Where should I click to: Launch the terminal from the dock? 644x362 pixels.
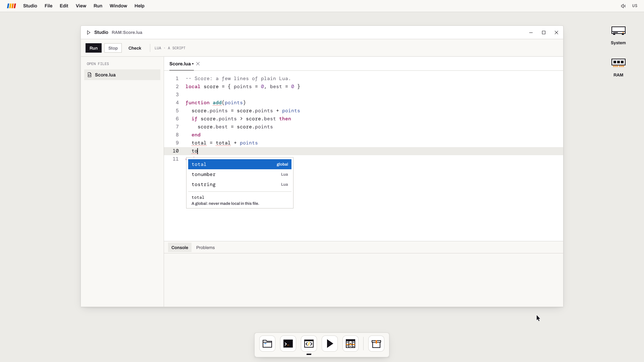288,344
